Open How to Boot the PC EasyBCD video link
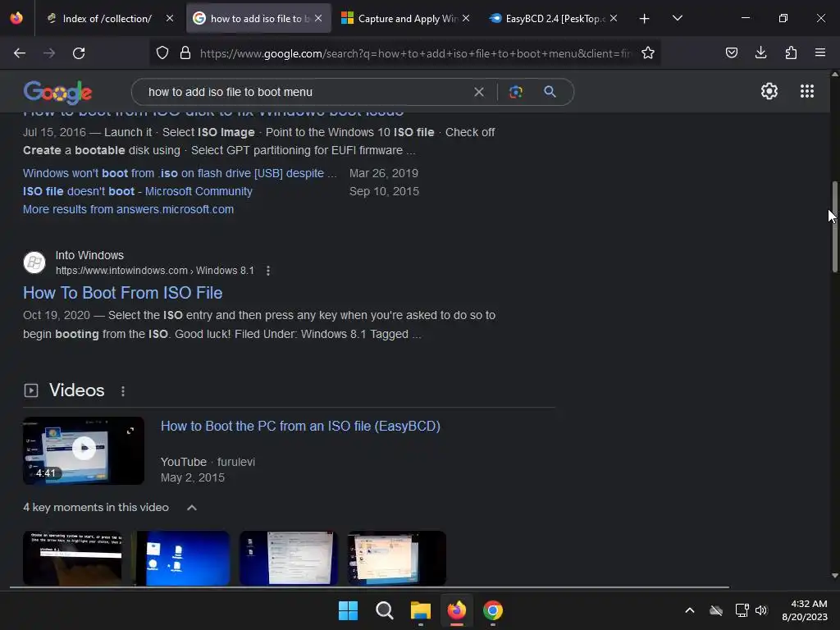This screenshot has width=840, height=630. (300, 427)
